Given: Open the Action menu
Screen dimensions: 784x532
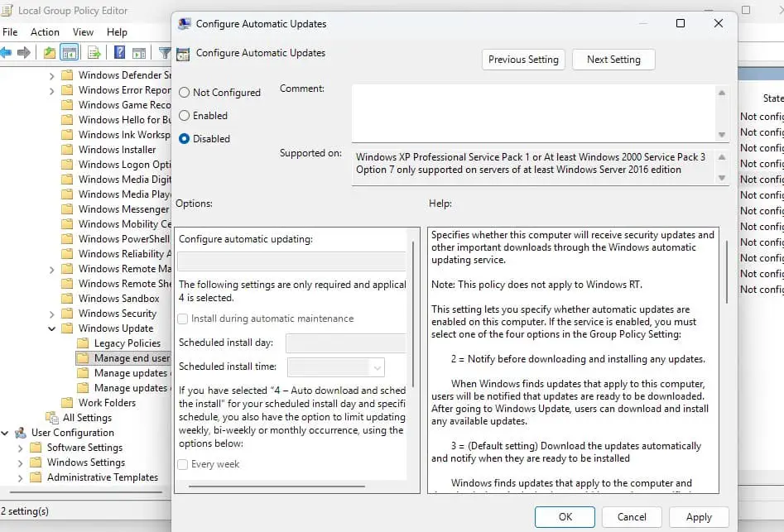Looking at the screenshot, I should coord(45,32).
